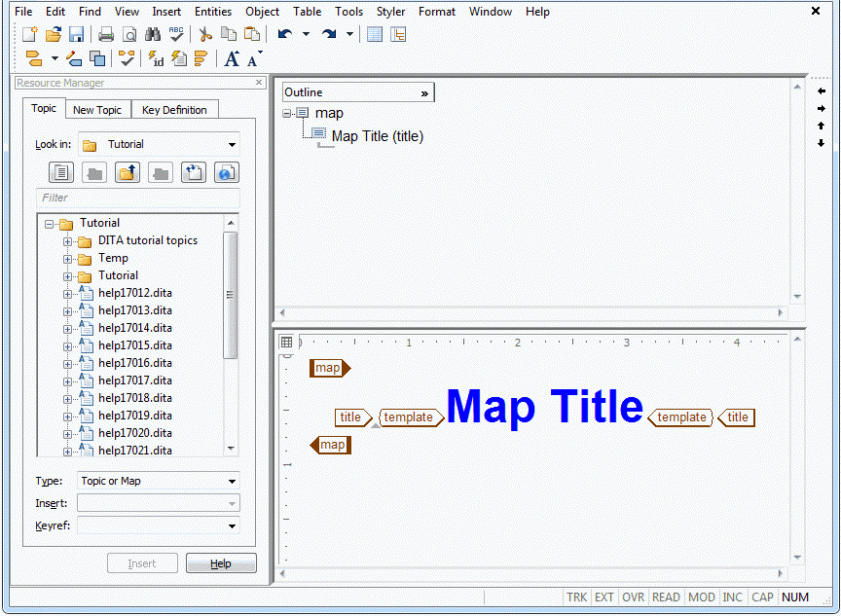The image size is (841, 616).
Task: Click the modify tag pencil icon
Action: point(73,58)
